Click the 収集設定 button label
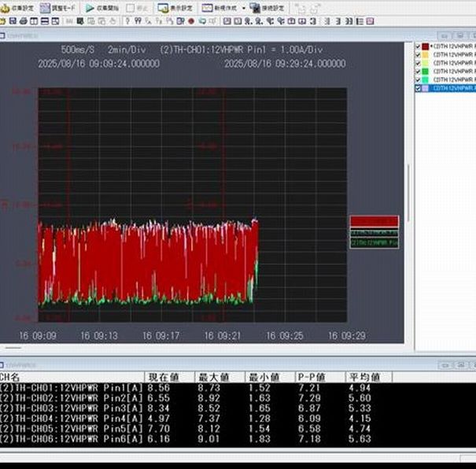 [23, 8]
